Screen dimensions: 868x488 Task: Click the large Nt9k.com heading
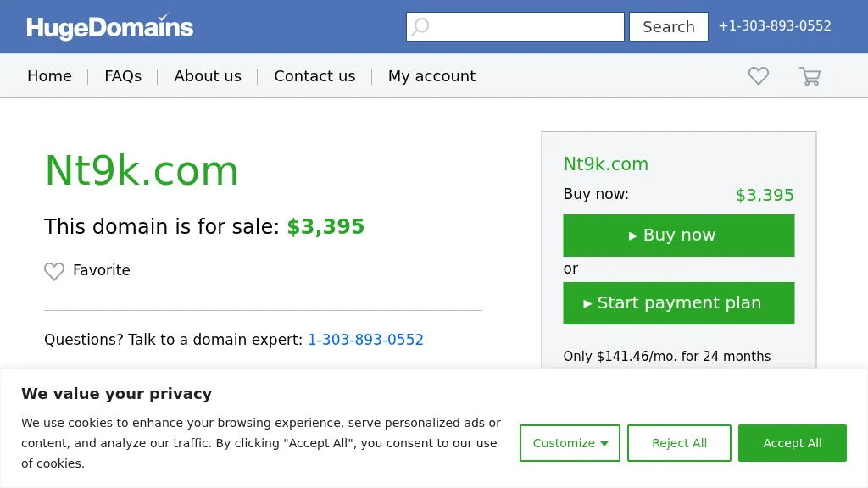(x=142, y=170)
